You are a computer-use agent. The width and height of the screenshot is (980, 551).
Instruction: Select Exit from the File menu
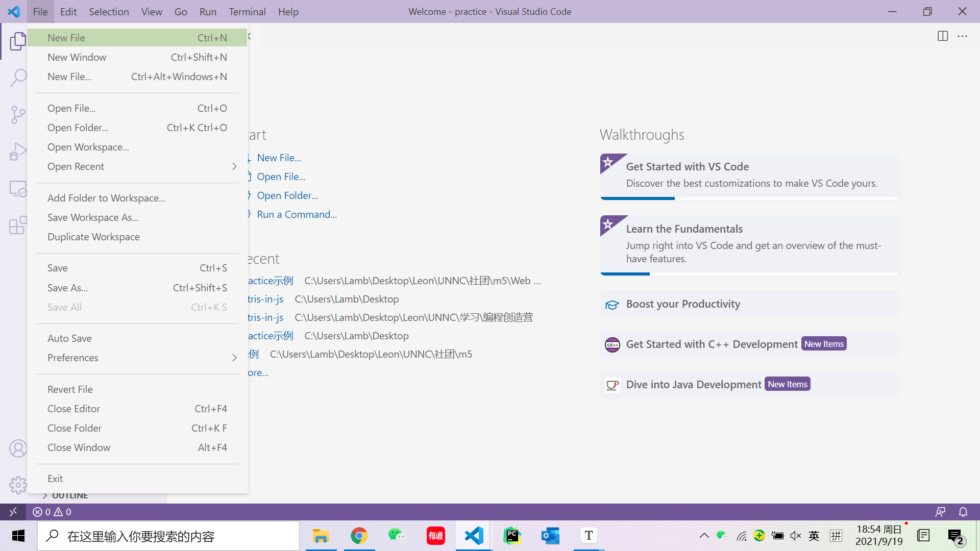55,478
